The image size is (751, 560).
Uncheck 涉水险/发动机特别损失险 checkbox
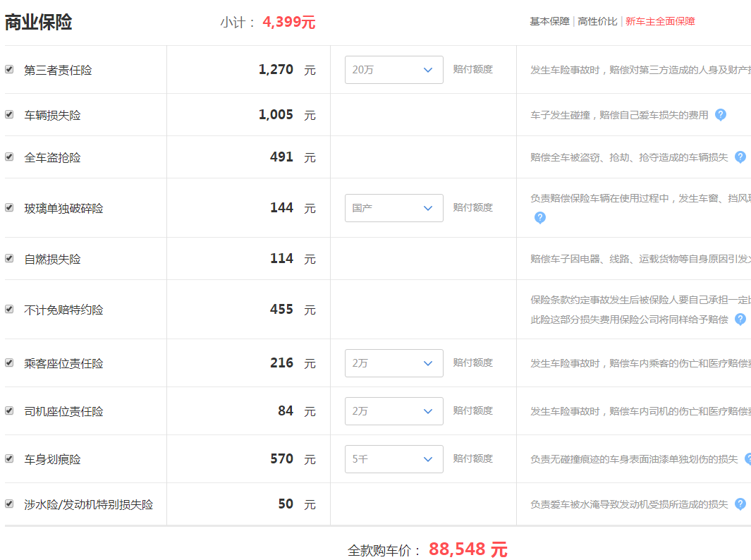[9, 504]
